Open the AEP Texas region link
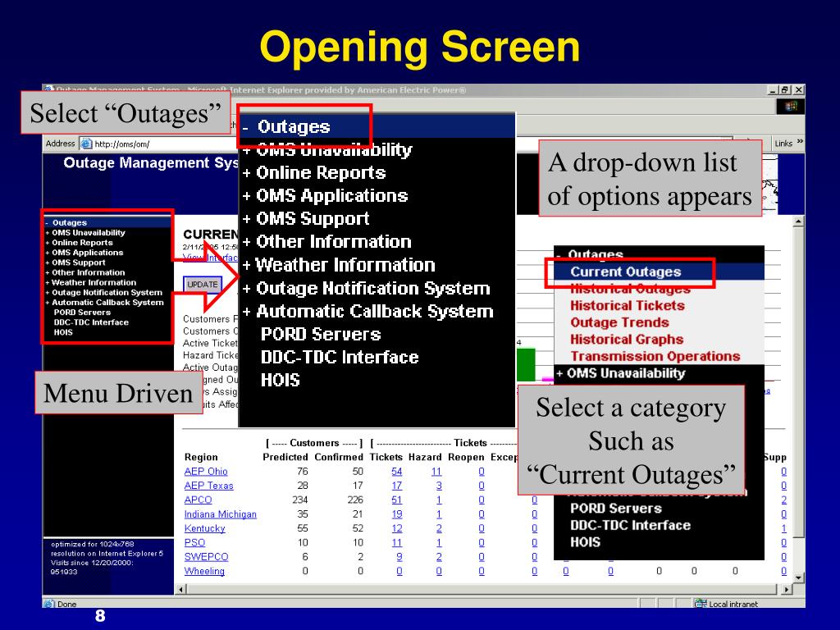Screen dimensions: 840x630 [x=208, y=486]
